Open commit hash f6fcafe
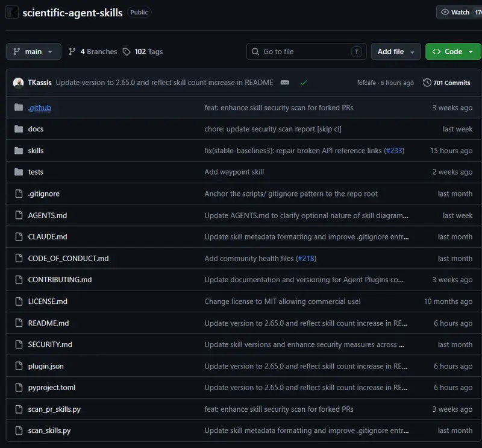Image resolution: width=482 pixels, height=448 pixels. point(366,83)
